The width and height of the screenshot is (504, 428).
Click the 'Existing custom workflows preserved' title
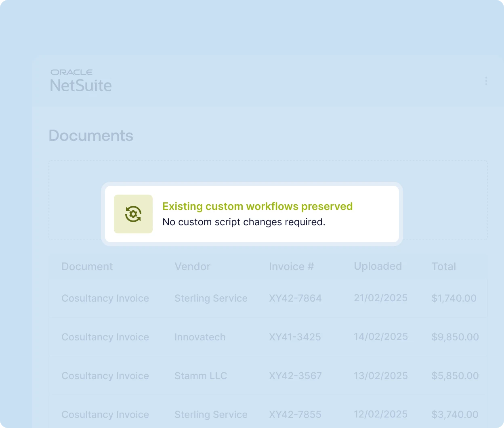pos(257,206)
